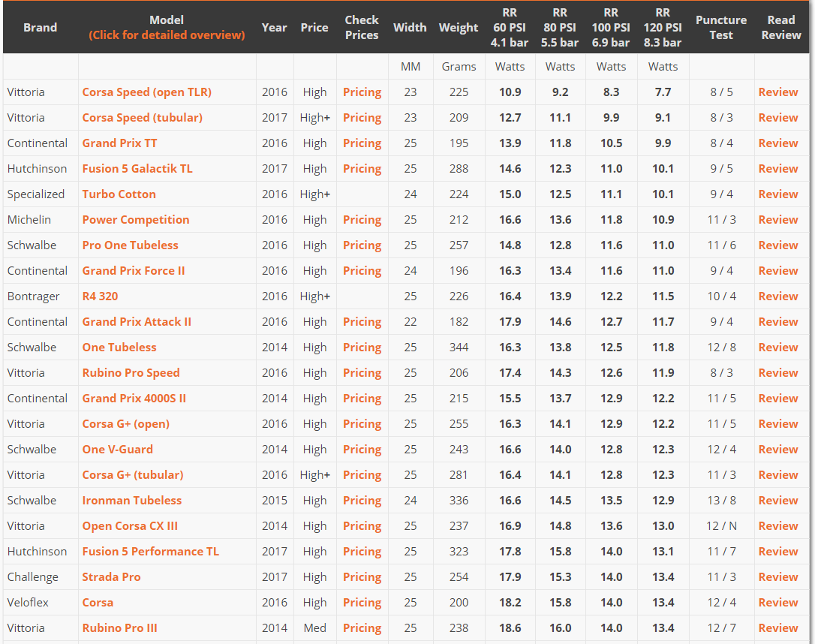Open Veloflex Corsa model overview
This screenshot has width=815, height=644.
pyautogui.click(x=98, y=603)
